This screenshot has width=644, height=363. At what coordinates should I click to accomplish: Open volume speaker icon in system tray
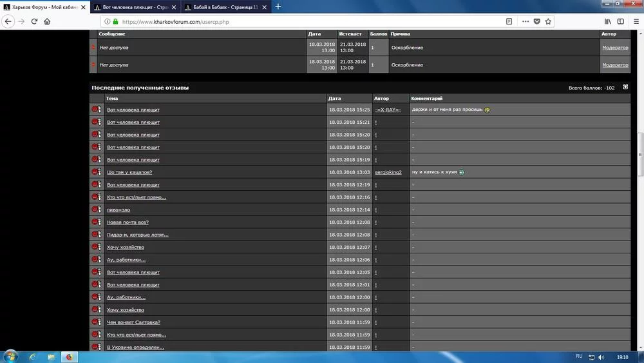(x=601, y=357)
